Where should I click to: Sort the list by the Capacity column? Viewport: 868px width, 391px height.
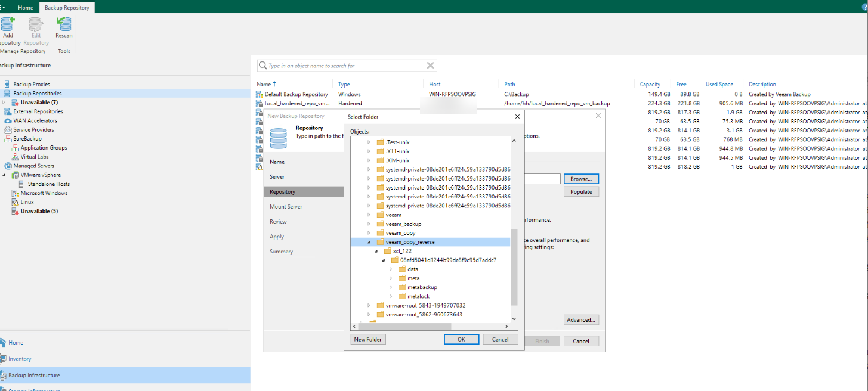[650, 85]
